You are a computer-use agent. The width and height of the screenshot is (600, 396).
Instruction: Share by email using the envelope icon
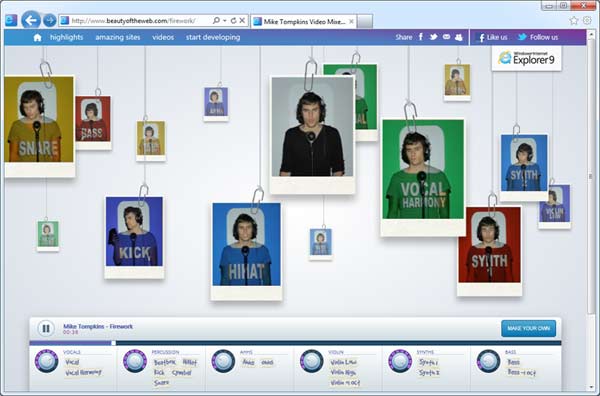(446, 37)
